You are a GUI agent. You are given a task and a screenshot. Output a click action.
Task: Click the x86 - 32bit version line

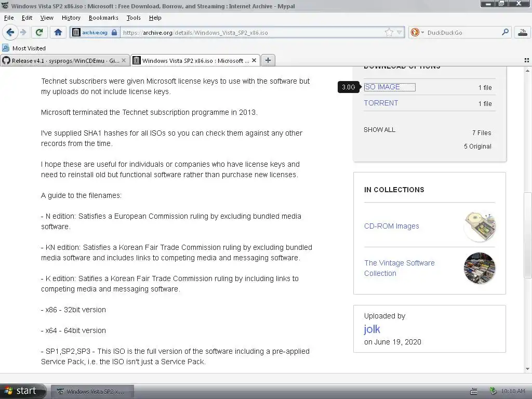click(73, 310)
